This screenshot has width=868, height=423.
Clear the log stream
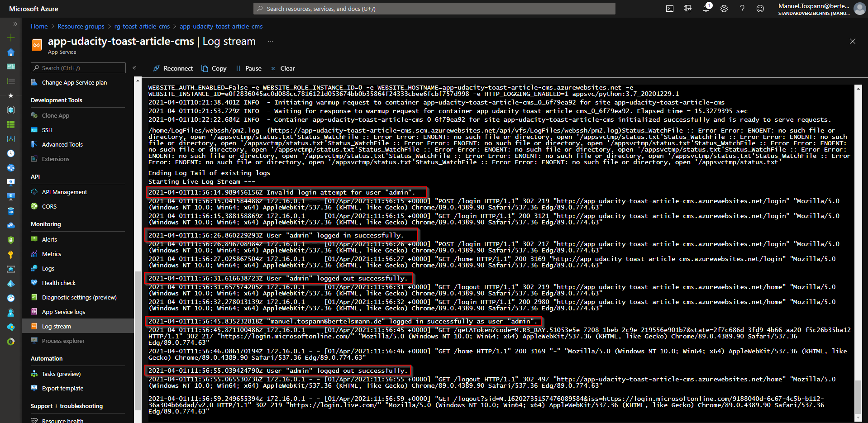283,68
